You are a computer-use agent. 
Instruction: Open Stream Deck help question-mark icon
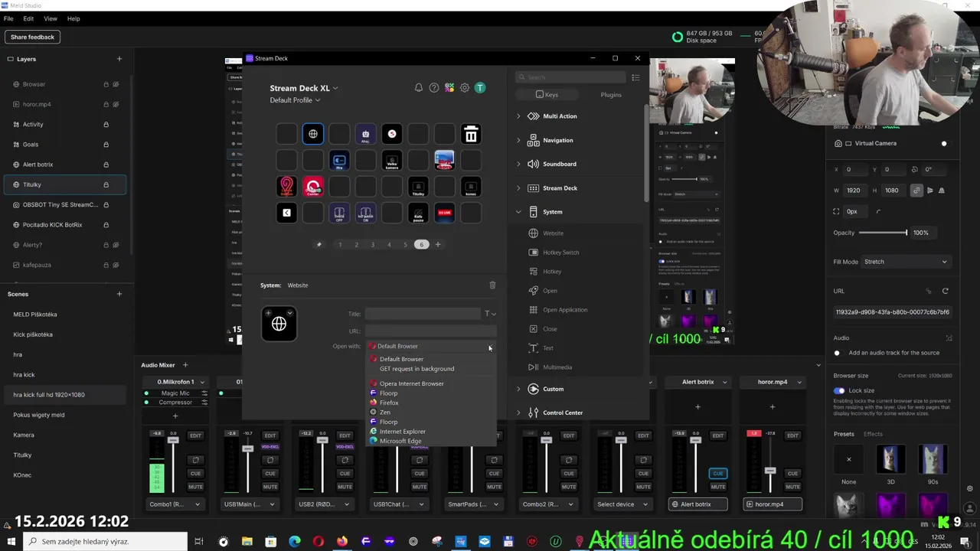pyautogui.click(x=434, y=88)
